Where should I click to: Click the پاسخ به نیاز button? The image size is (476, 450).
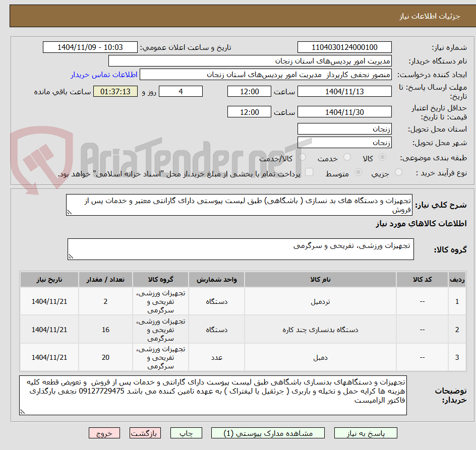click(x=366, y=433)
